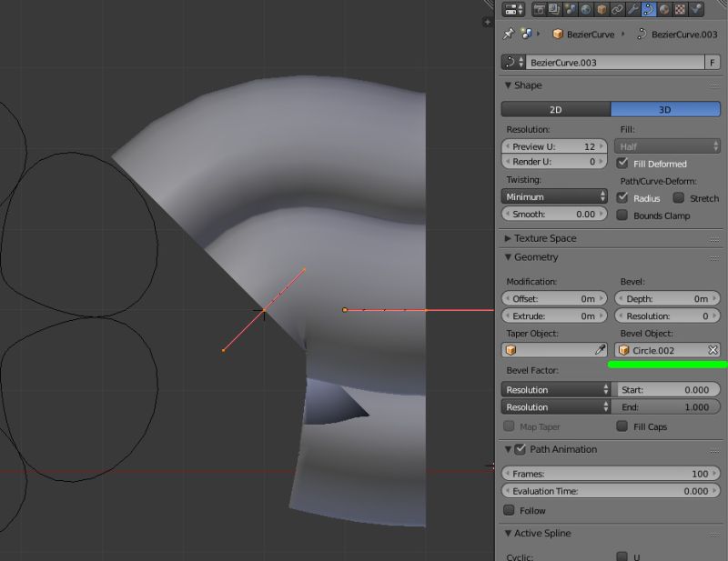Open the Render Layers properties tab
Image resolution: width=728 pixels, height=561 pixels.
554,10
